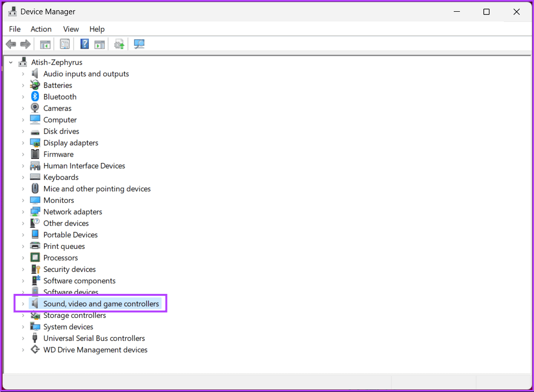The width and height of the screenshot is (534, 392).
Task: Select the Processors category
Action: (x=61, y=258)
